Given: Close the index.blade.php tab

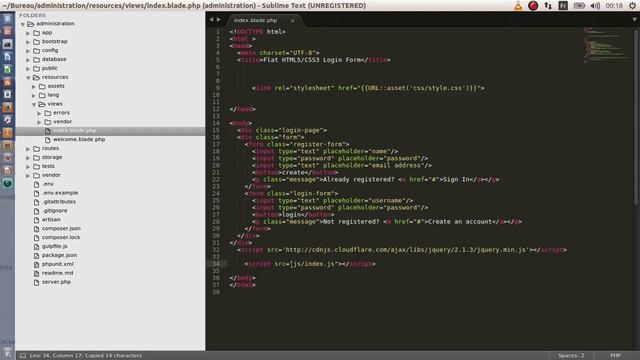Looking at the screenshot, I should click(292, 20).
